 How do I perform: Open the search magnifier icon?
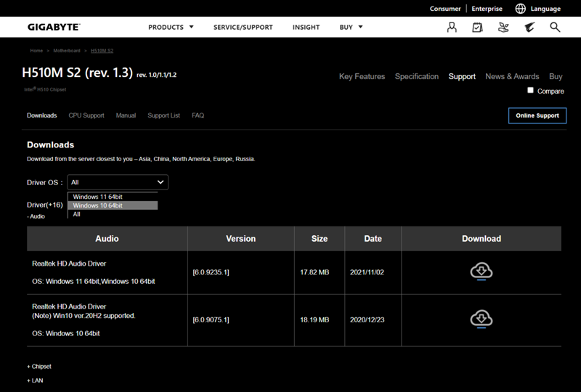coord(555,27)
